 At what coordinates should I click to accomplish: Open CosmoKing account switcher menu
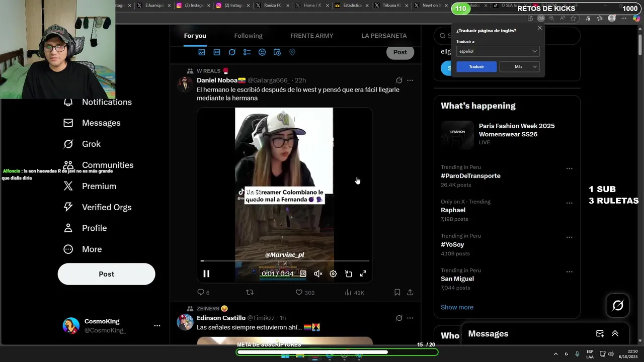coord(112,326)
